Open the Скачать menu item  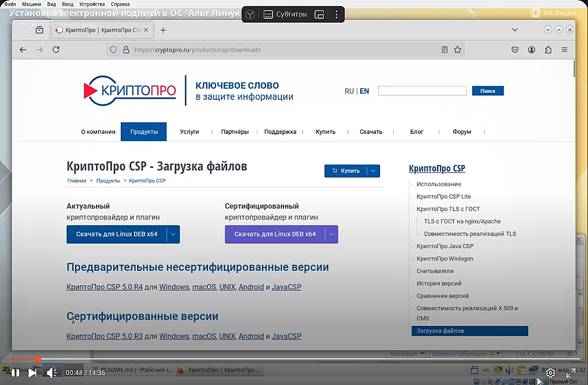[371, 132]
